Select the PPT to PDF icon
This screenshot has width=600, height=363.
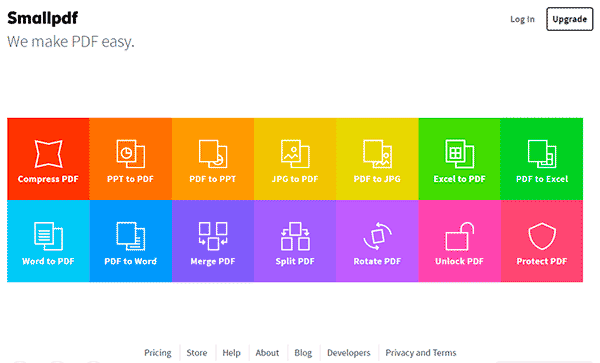(130, 154)
